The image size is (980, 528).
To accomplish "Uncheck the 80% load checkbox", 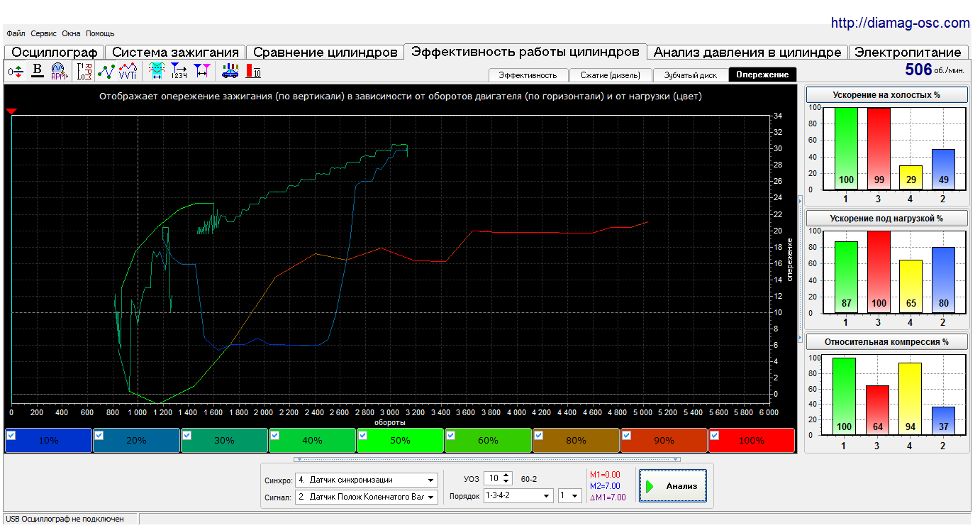I will [538, 435].
